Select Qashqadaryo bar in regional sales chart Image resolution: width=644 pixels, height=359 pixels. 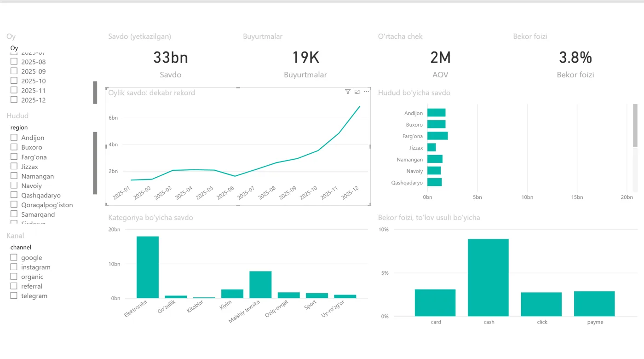click(x=434, y=182)
